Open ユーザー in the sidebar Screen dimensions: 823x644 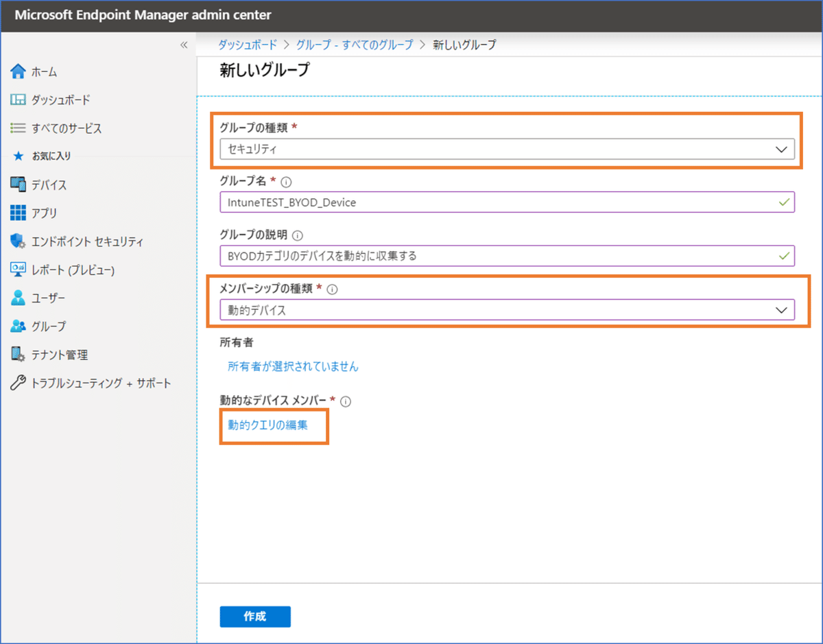[48, 298]
